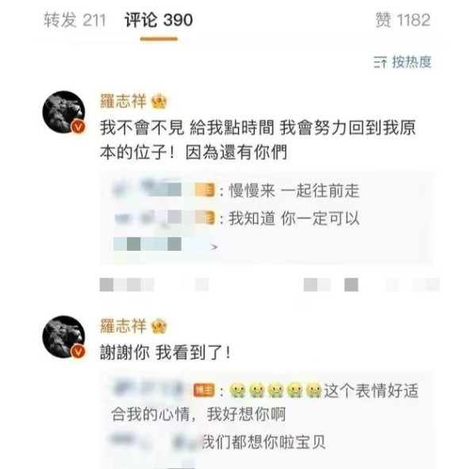The height and width of the screenshot is (469, 476).
Task: Click the orange 博主 badge before the emojis
Action: pos(205,390)
